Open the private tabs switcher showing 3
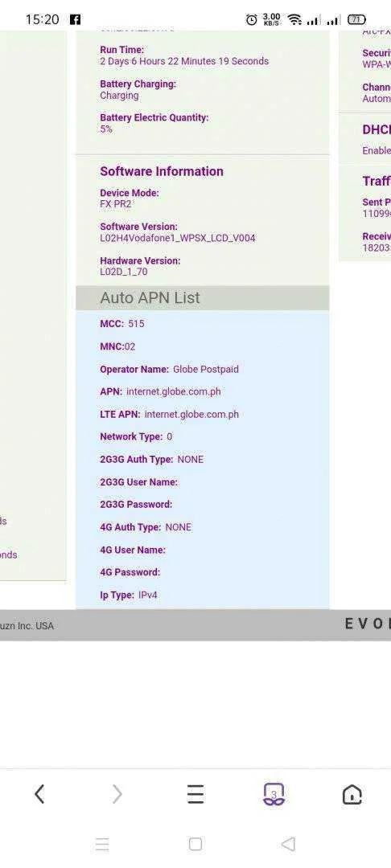Viewport: 391px width, 868px height. click(x=274, y=794)
